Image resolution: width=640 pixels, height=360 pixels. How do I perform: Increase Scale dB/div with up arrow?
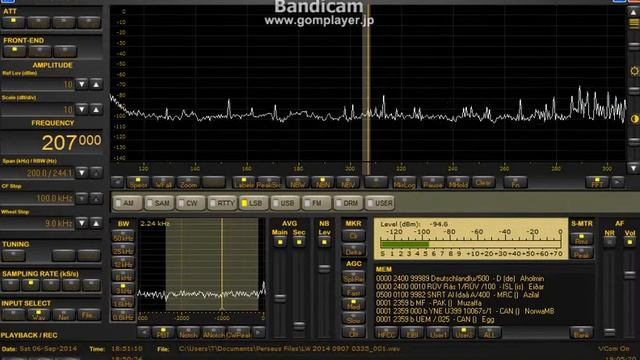[x=96, y=109]
